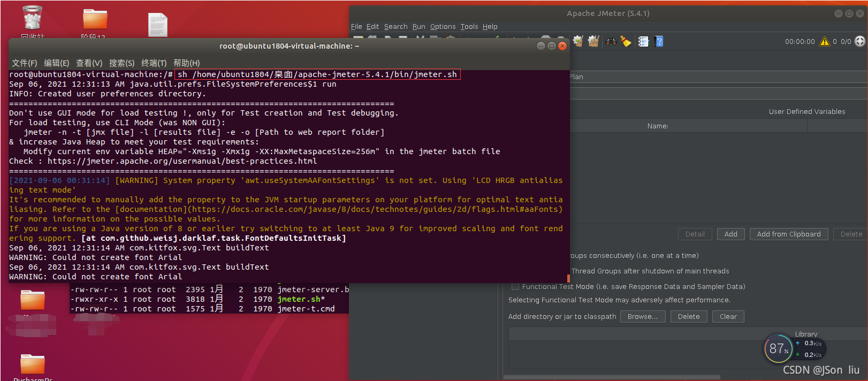Click the 'Selecting Functional Test Mode' note text
868x381 pixels.
coord(619,300)
